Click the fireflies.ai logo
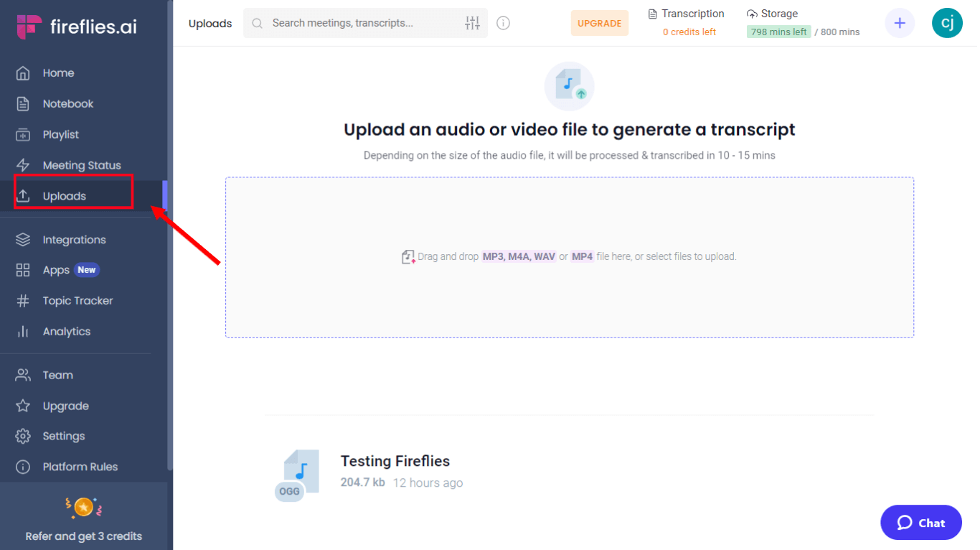This screenshot has height=550, width=980. [77, 27]
